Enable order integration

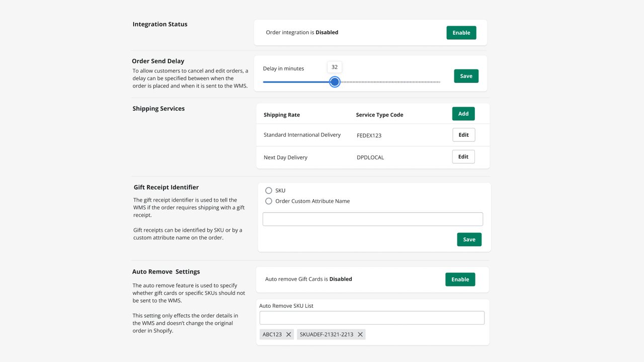(x=461, y=32)
